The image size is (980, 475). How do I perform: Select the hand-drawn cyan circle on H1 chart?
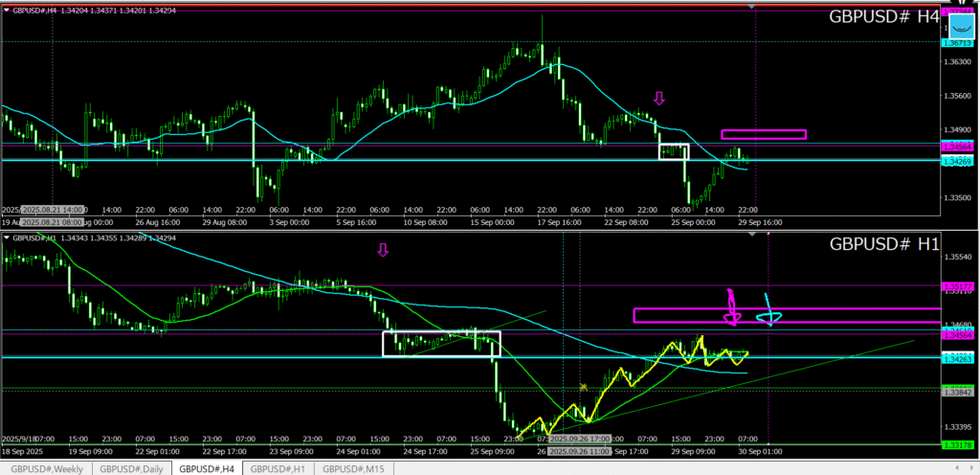click(770, 318)
